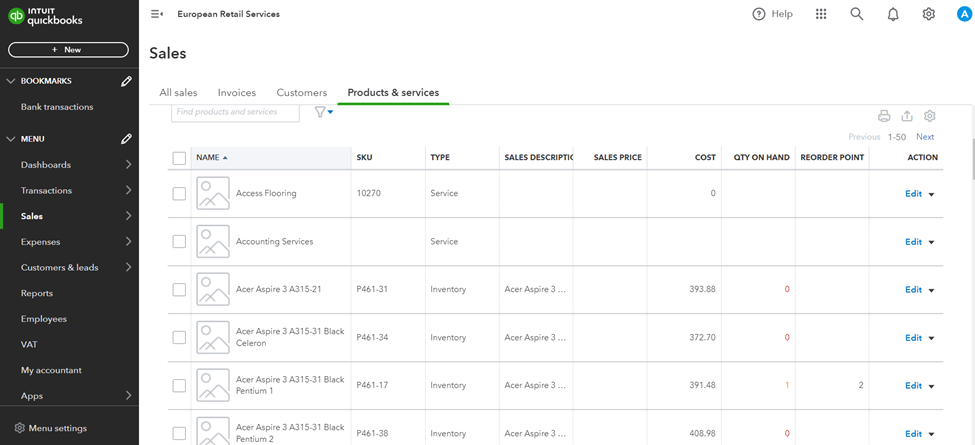Select all products with the header checkbox

coord(179,158)
